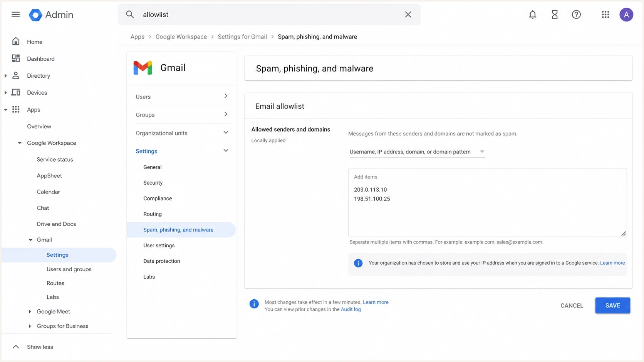The width and height of the screenshot is (644, 362).
Task: Expand the Directory tree node
Action: [x=5, y=76]
